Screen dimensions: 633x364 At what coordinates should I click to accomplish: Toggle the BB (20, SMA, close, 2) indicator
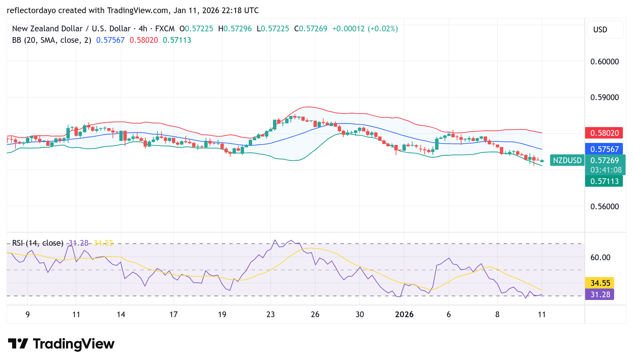(x=51, y=40)
